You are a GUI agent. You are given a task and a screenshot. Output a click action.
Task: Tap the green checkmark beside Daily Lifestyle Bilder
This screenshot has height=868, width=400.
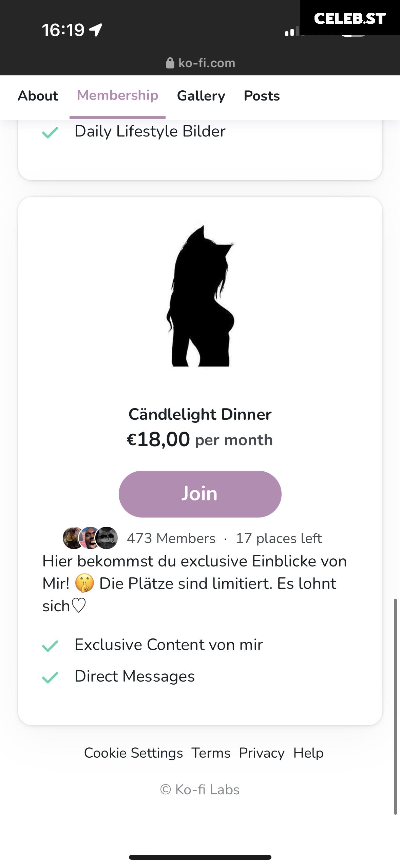tap(50, 132)
